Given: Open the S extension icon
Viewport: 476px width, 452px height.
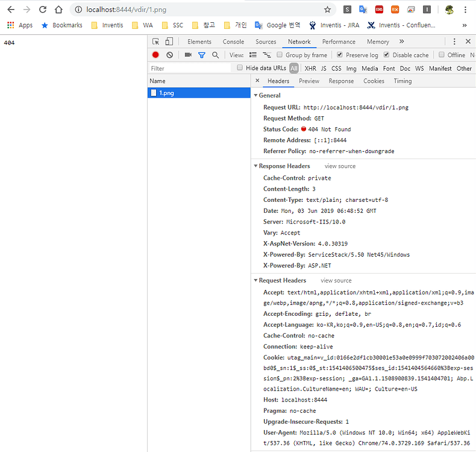Looking at the screenshot, I should click(347, 10).
